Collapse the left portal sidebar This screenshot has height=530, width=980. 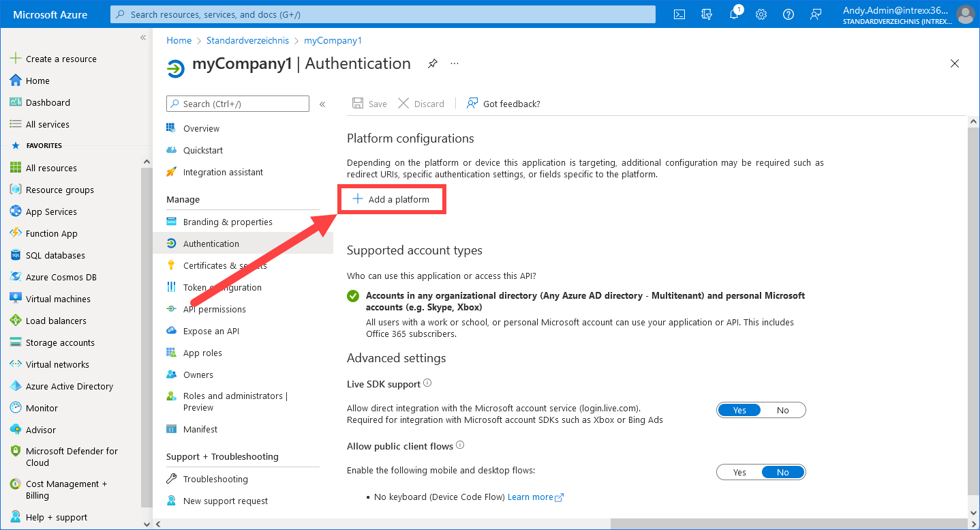point(143,38)
